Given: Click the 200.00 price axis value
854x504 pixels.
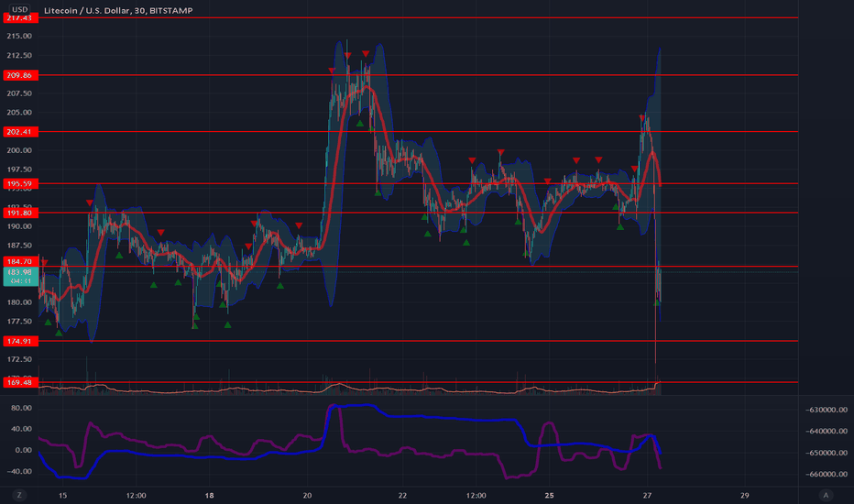Looking at the screenshot, I should point(19,151).
